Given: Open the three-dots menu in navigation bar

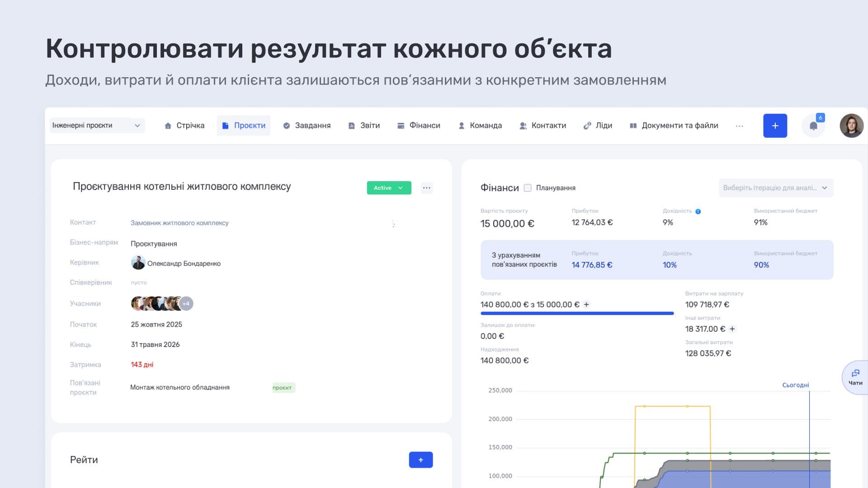Looking at the screenshot, I should pyautogui.click(x=739, y=126).
